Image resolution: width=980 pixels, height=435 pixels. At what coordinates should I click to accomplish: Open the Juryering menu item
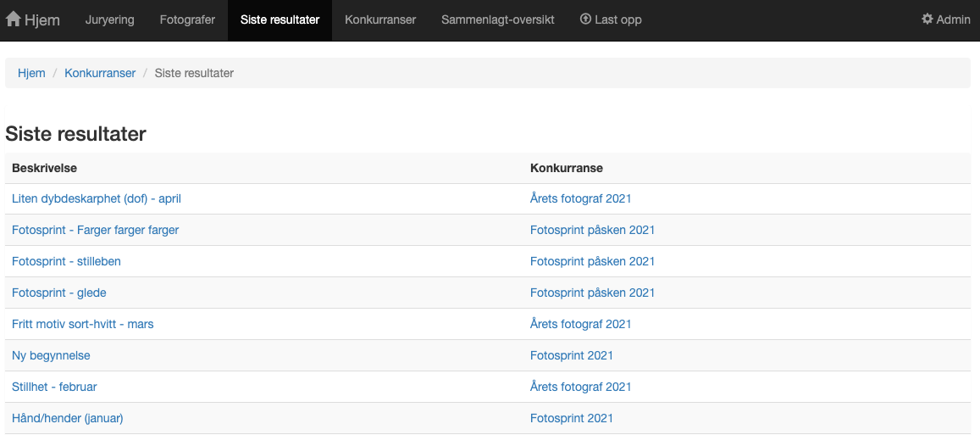109,20
